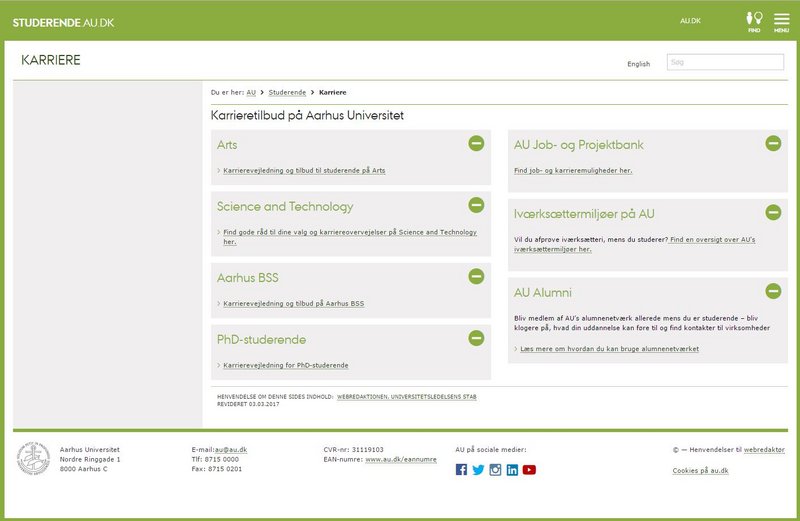800x521 pixels.
Task: Open Karrierevejledning for PhD-studerende link
Action: (286, 365)
